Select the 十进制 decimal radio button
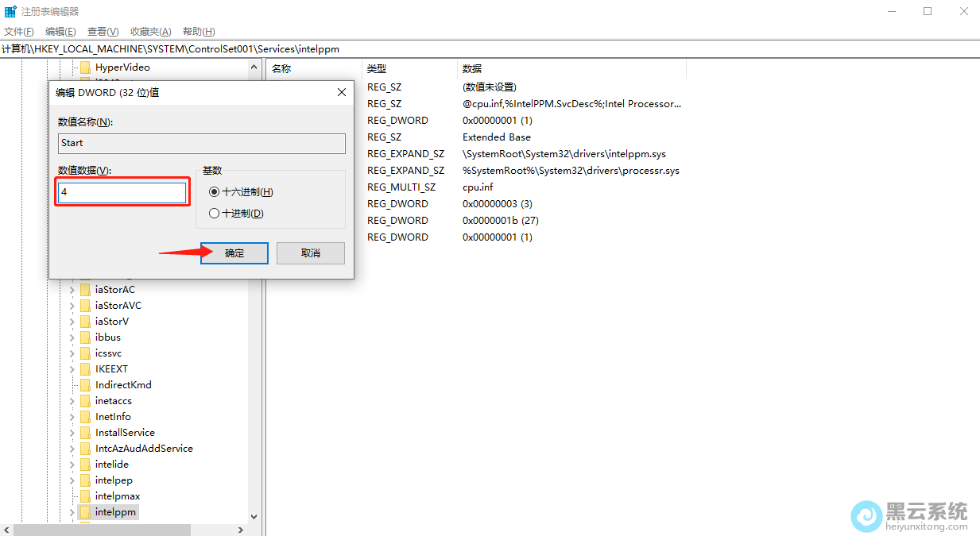This screenshot has width=980, height=536. [x=214, y=213]
